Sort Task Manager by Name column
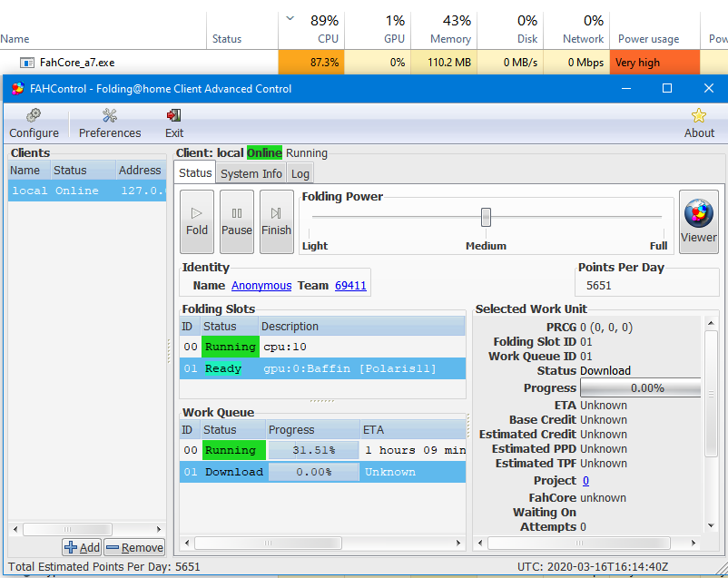This screenshot has width=728, height=578. pyautogui.click(x=103, y=30)
